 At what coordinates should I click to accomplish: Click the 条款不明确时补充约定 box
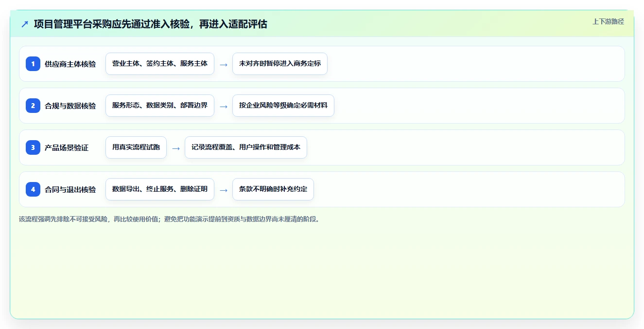(x=273, y=189)
